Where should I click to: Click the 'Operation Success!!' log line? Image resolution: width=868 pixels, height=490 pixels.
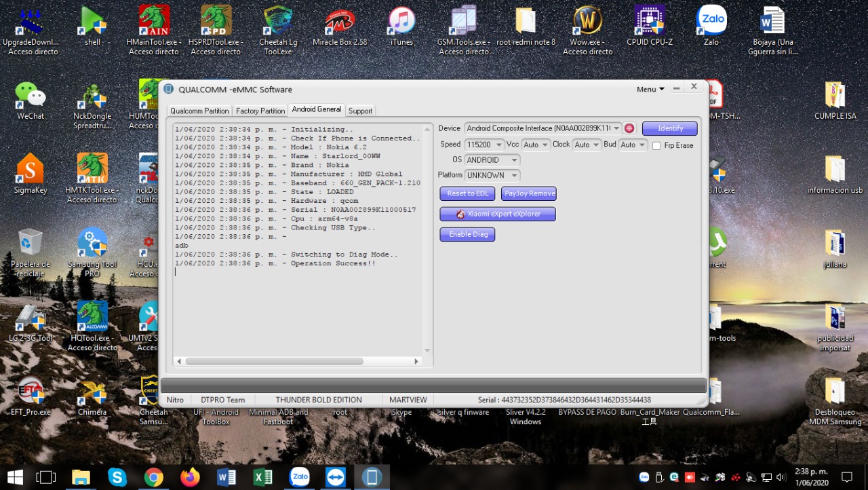[x=275, y=263]
